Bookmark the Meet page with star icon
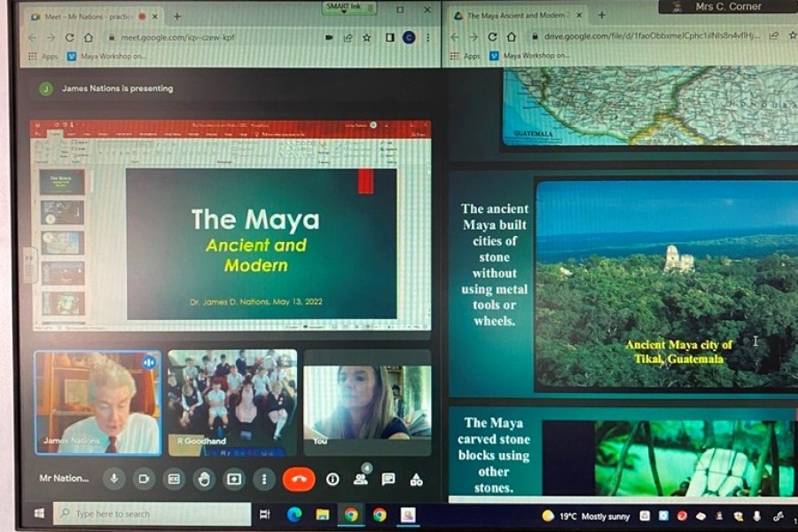 coord(366,37)
